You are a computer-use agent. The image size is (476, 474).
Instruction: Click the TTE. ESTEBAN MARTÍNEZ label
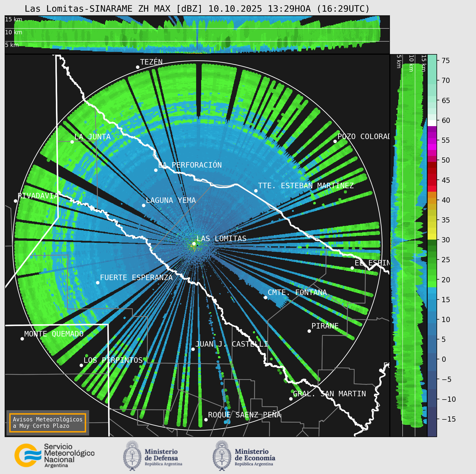306,186
